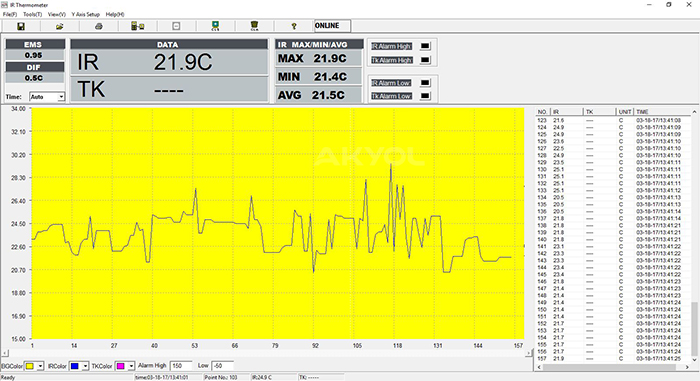Screen dimensions: 700x381
Task: Open help with the question mark icon
Action: 294,26
